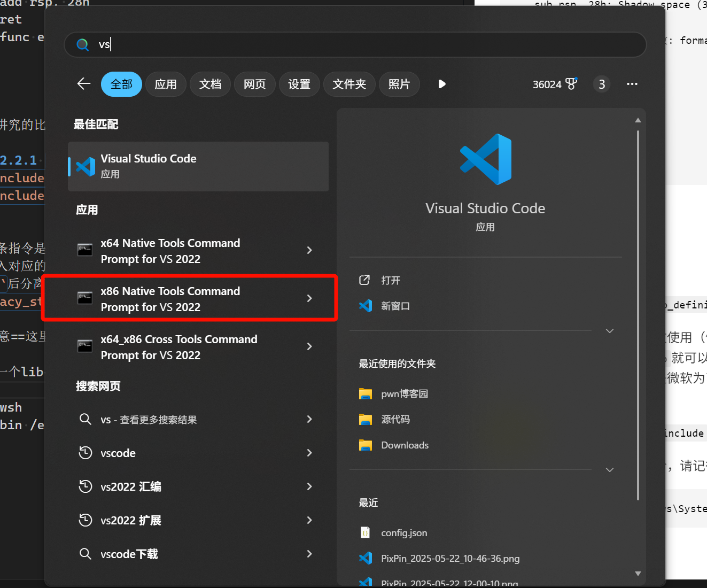Image resolution: width=707 pixels, height=588 pixels.
Task: Expand chevron next to 'vscode下载'
Action: pos(309,554)
